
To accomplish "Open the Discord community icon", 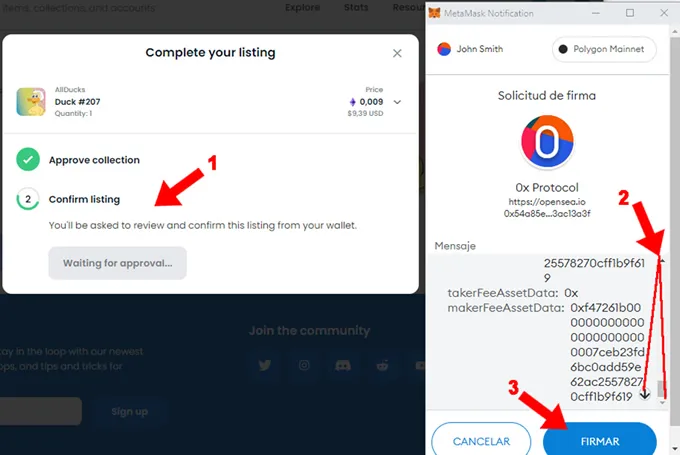I will tap(343, 366).
